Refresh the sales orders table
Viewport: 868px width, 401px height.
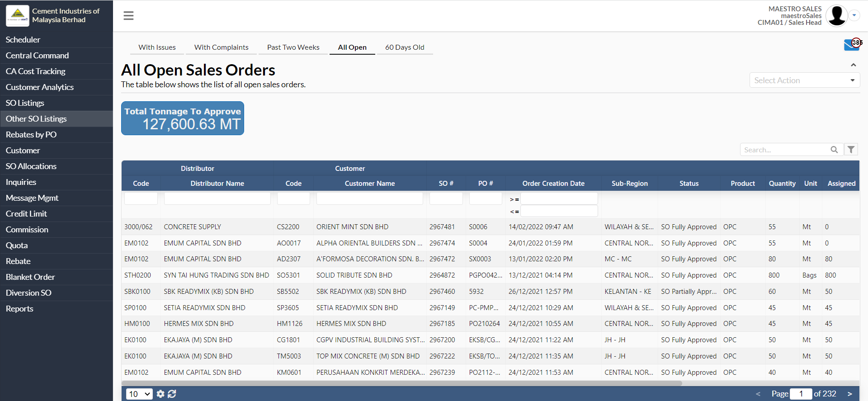point(172,394)
